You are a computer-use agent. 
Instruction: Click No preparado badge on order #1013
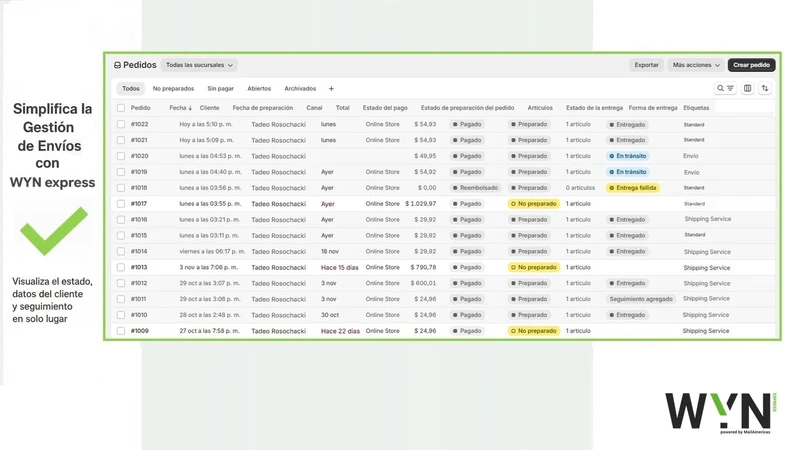(534, 267)
